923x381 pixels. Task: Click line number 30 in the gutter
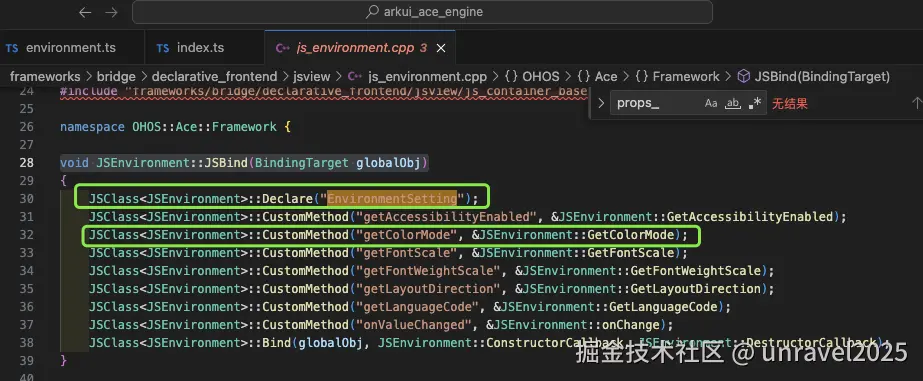(x=26, y=199)
